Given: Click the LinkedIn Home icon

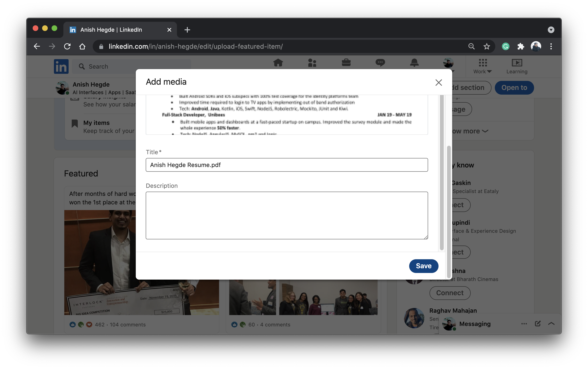Looking at the screenshot, I should tap(278, 63).
